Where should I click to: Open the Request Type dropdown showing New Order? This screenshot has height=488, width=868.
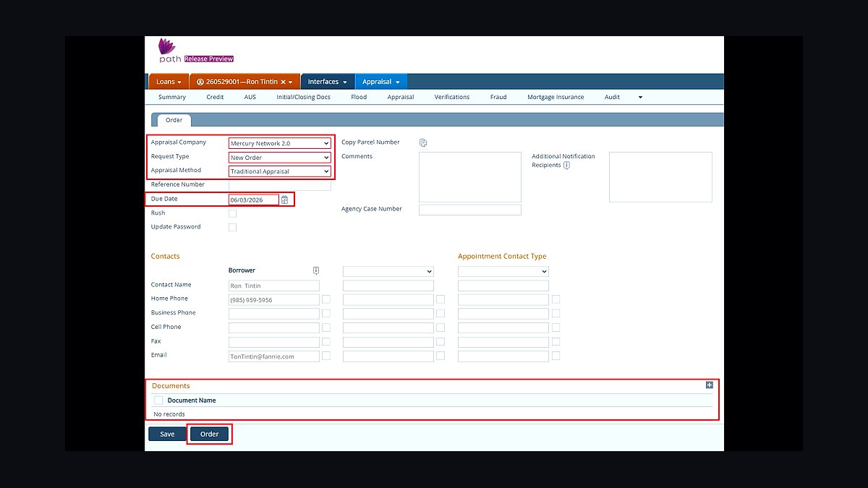pos(280,158)
